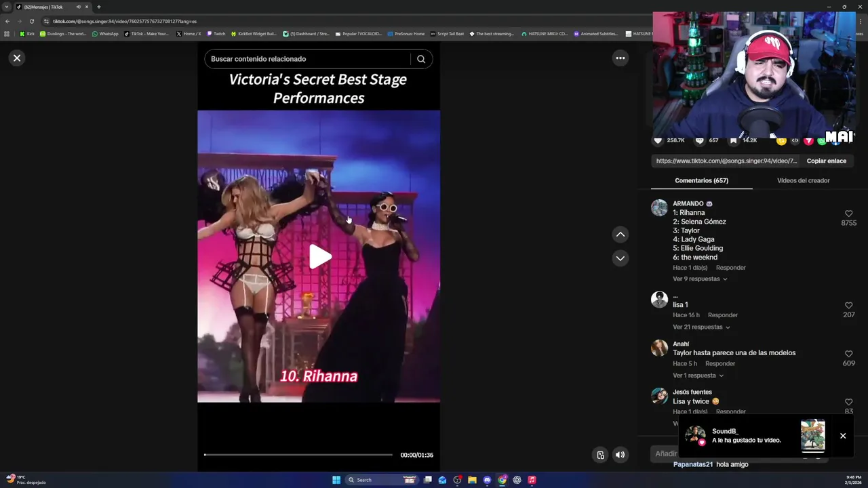
Task: Play the video with the center play button
Action: coord(319,257)
